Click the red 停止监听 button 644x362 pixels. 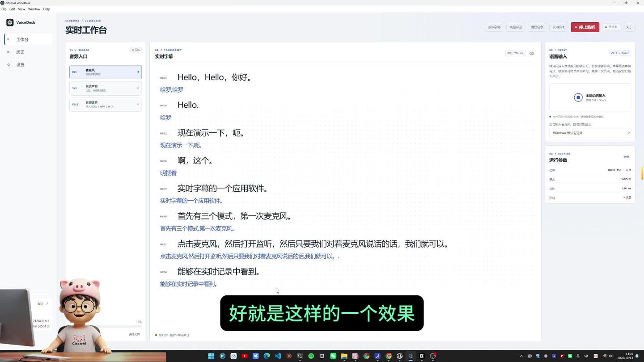[x=585, y=27]
